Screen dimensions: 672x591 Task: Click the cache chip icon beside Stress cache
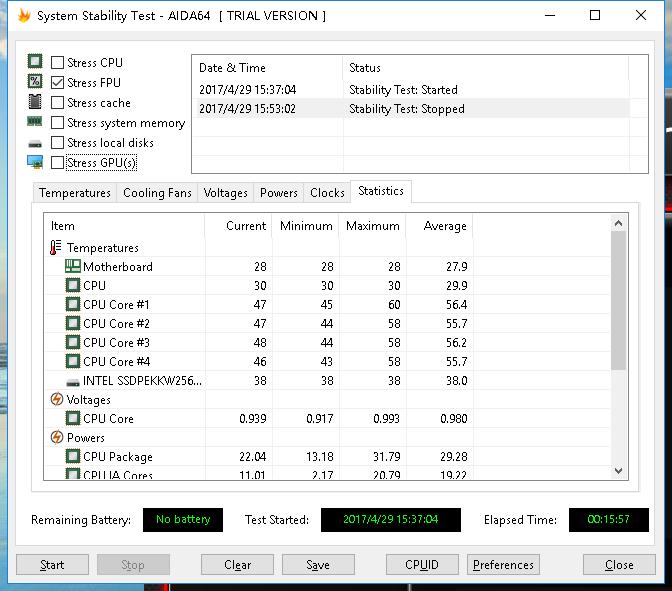click(35, 102)
